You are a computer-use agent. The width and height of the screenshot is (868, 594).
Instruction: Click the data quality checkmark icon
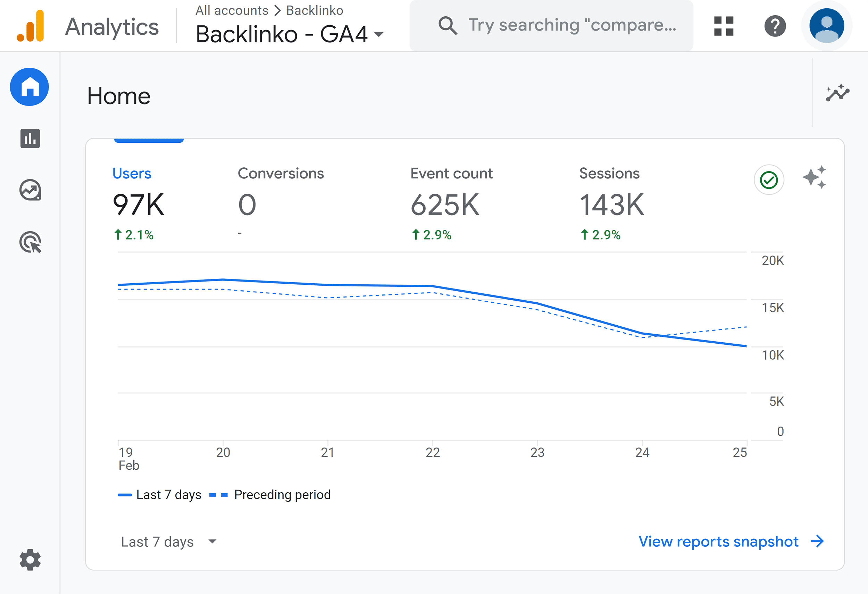pos(769,179)
